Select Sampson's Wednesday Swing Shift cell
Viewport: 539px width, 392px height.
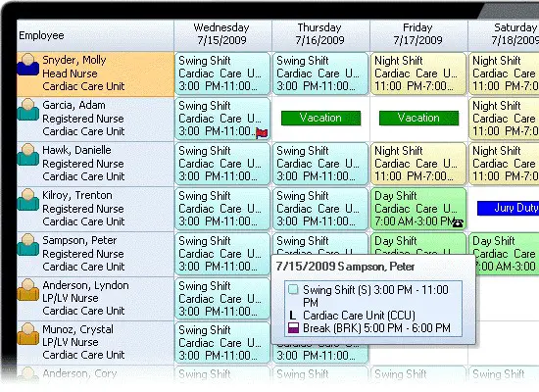pos(222,254)
